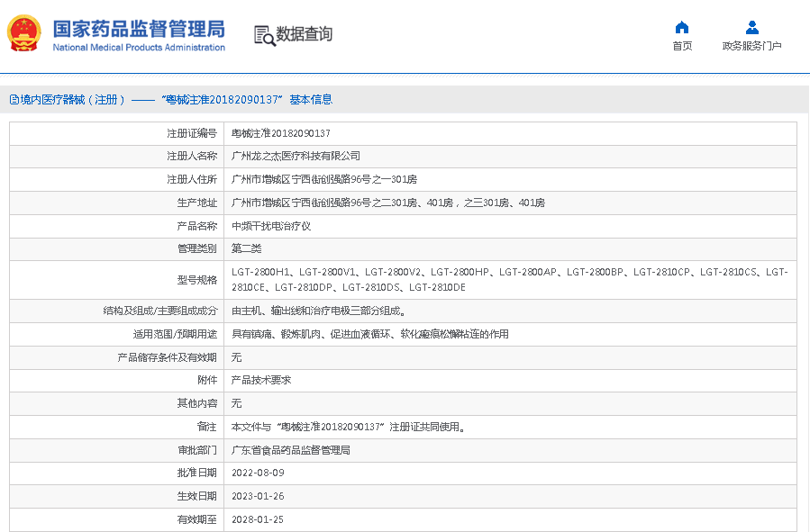Open the 政务服务门户 text link
Screen dimensions: 810x532
tap(751, 46)
